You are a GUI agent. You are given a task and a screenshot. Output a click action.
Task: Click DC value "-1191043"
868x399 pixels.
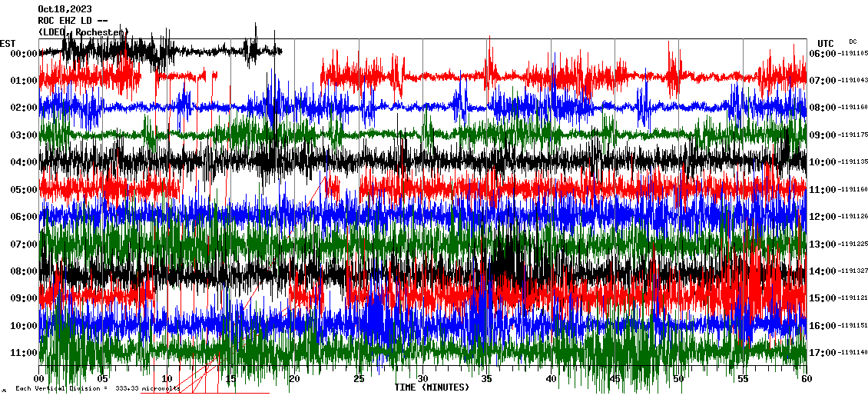[x=852, y=81]
